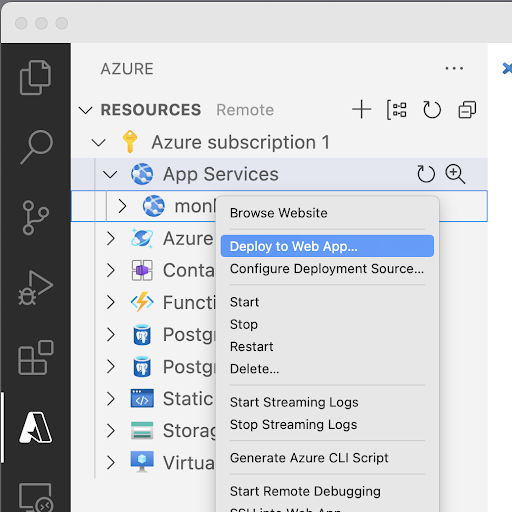This screenshot has width=512, height=512.
Task: Expand the second PostgreSQL node
Action: tap(110, 366)
